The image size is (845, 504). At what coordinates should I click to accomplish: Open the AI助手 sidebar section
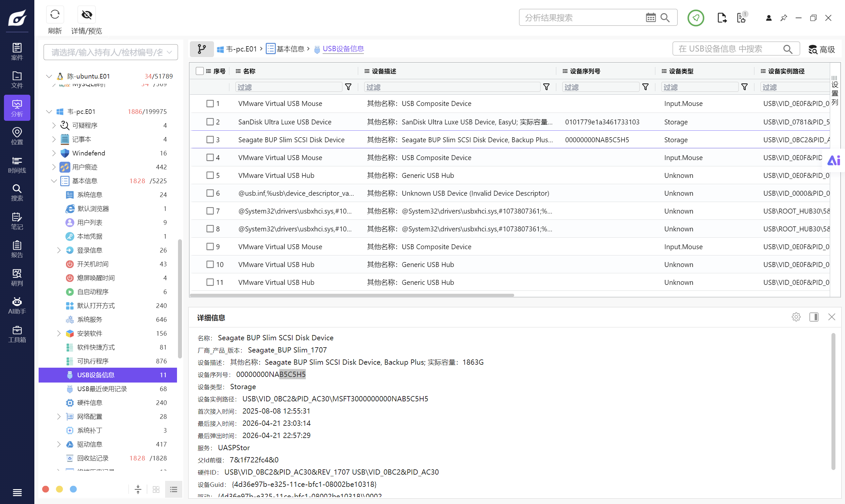17,305
